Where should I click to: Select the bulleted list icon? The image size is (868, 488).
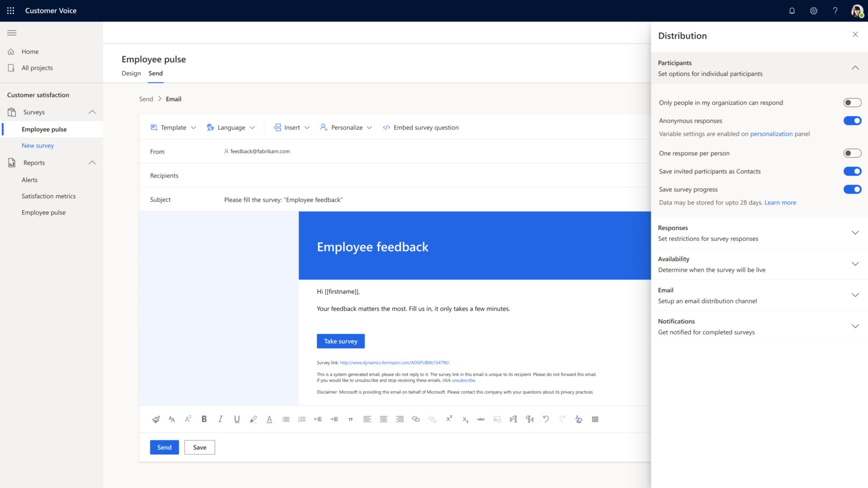pos(286,419)
